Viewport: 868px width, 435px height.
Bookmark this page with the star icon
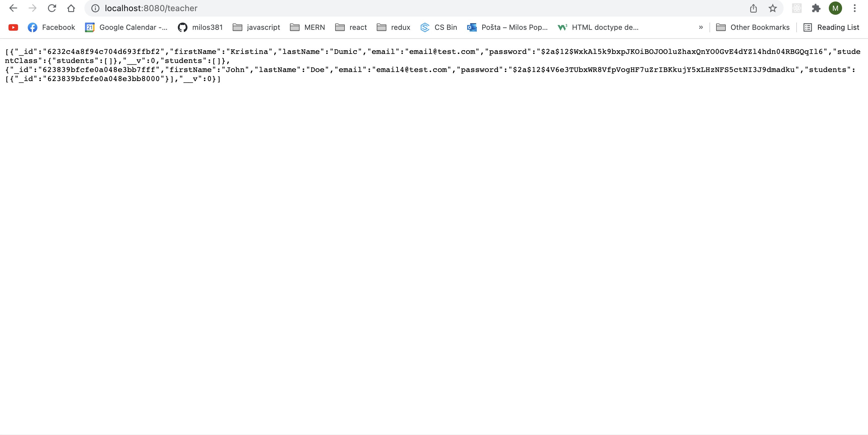(x=773, y=8)
